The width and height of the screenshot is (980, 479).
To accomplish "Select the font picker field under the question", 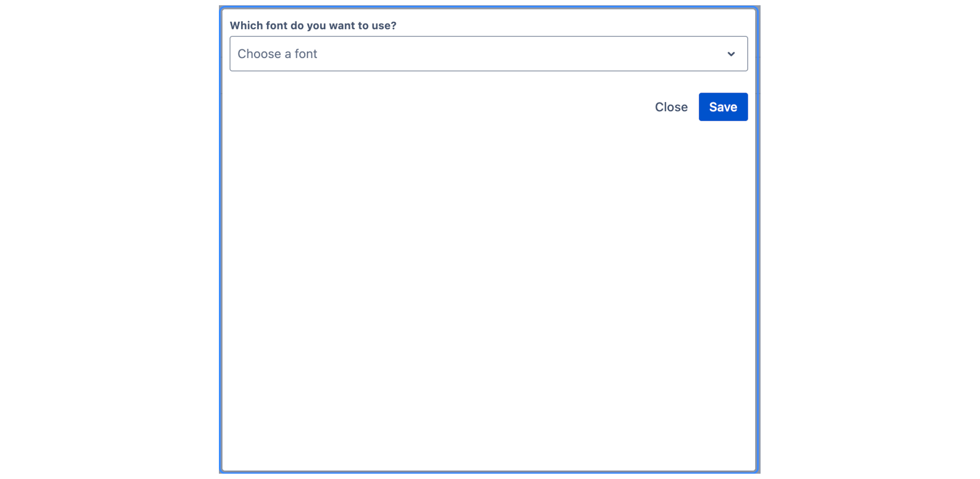I will point(488,54).
